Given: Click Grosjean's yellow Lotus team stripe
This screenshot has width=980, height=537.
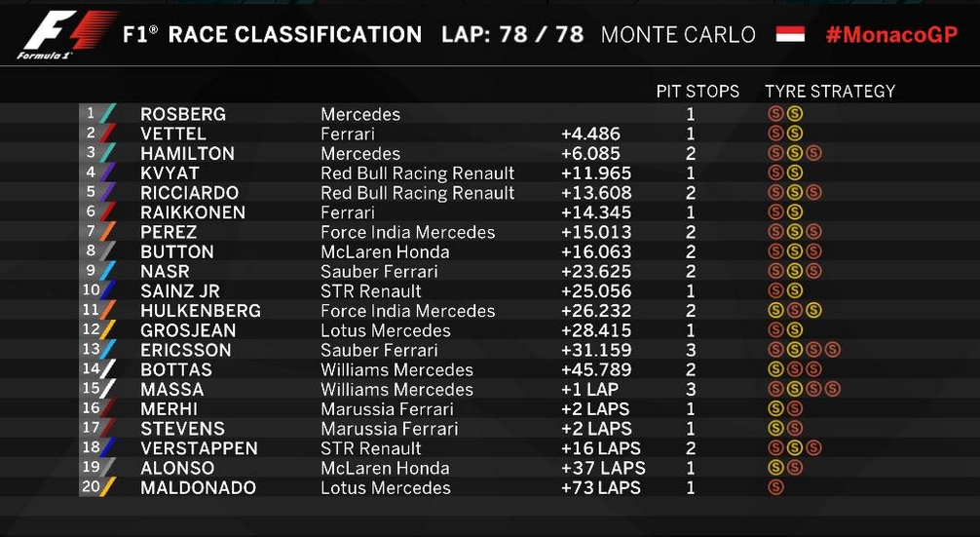Looking at the screenshot, I should click(108, 330).
